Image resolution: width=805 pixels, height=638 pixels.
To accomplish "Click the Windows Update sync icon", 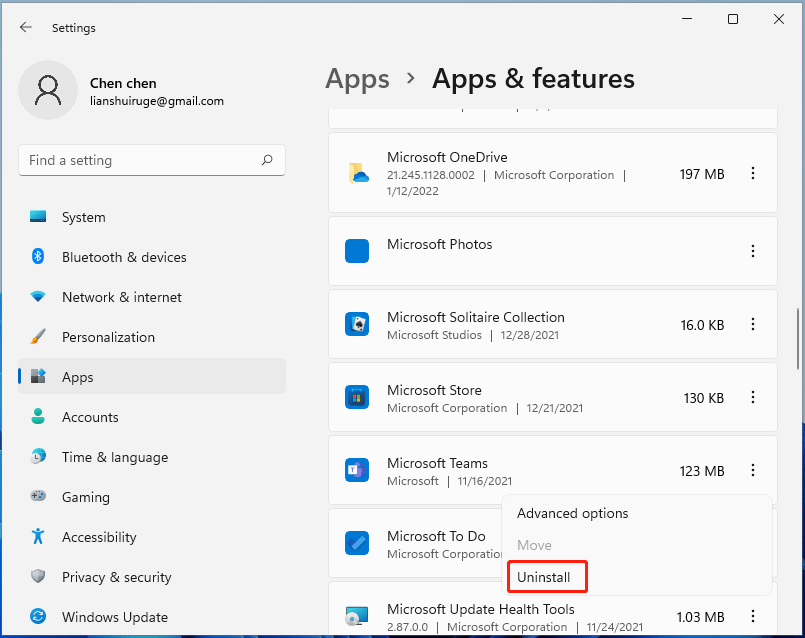I will 38,616.
